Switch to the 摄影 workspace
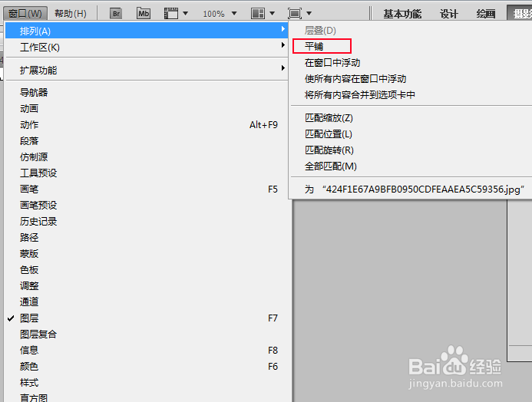The height and width of the screenshot is (402, 532). point(520,14)
